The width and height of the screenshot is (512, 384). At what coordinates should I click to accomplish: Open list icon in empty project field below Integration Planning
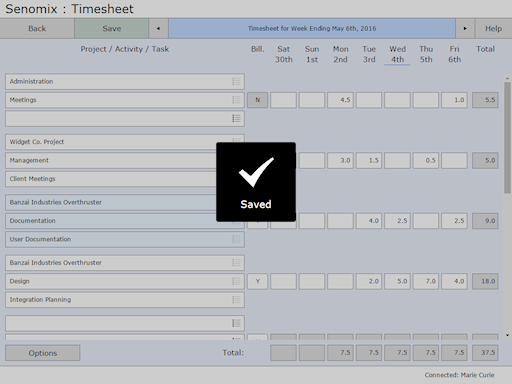(x=236, y=323)
